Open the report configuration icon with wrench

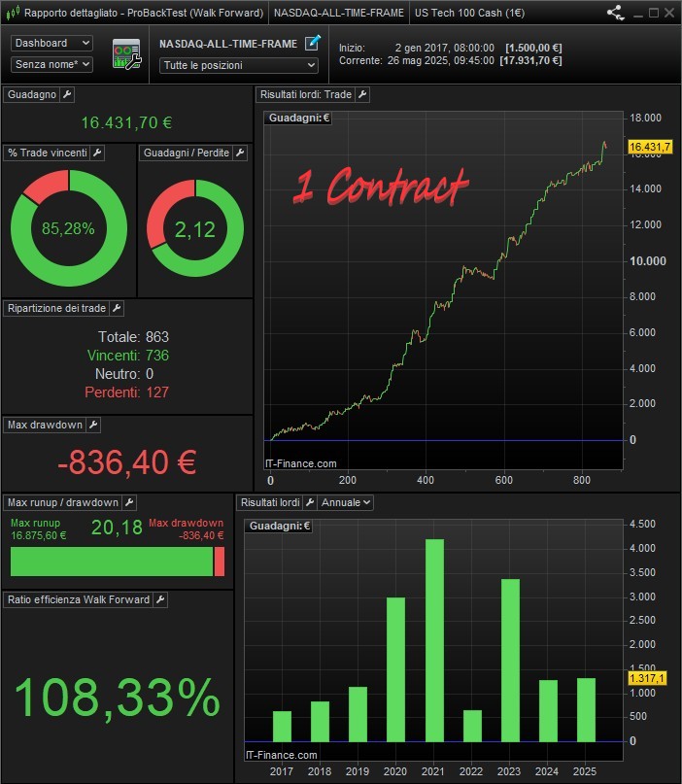click(126, 54)
